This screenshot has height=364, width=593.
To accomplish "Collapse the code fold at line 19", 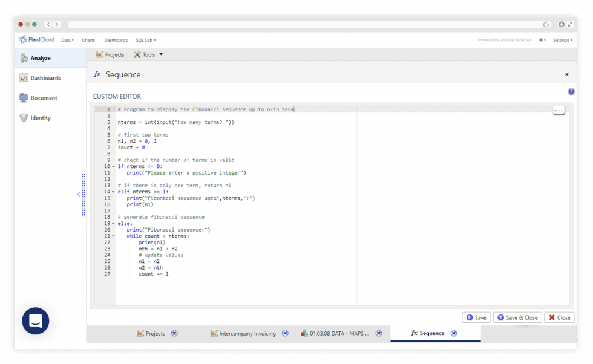I will click(113, 223).
